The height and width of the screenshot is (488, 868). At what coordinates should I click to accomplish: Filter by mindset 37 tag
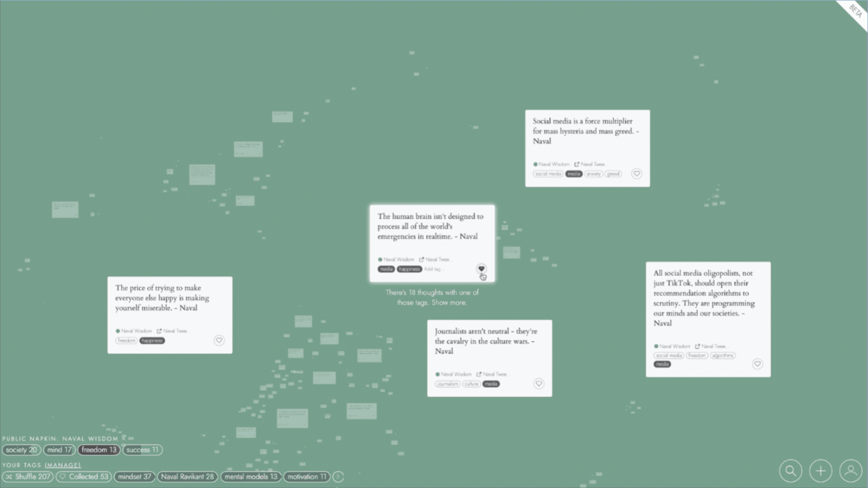tap(135, 477)
